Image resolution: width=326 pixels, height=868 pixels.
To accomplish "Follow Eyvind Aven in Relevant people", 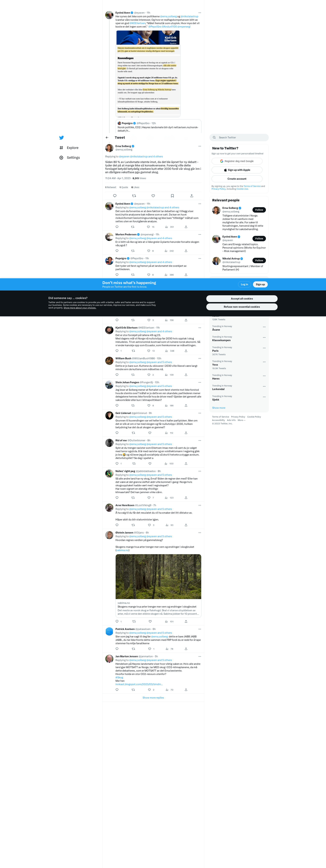I will [x=259, y=239].
